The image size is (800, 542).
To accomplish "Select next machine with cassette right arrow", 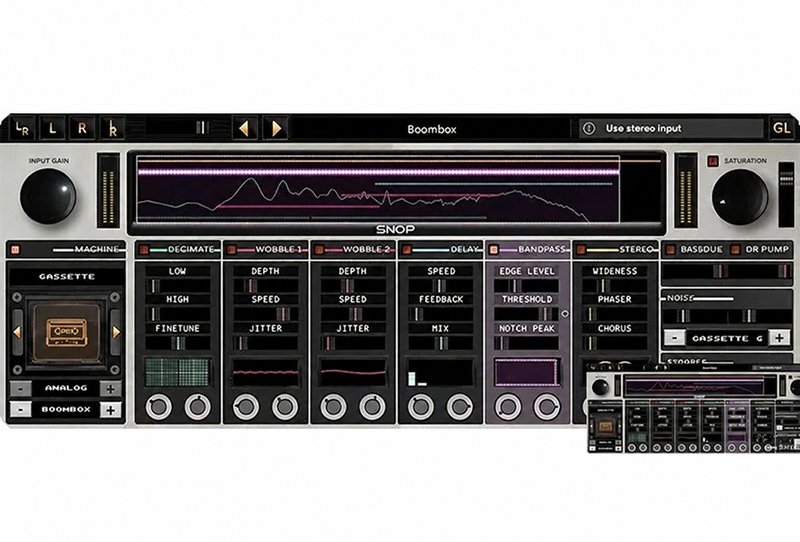I will tap(116, 332).
